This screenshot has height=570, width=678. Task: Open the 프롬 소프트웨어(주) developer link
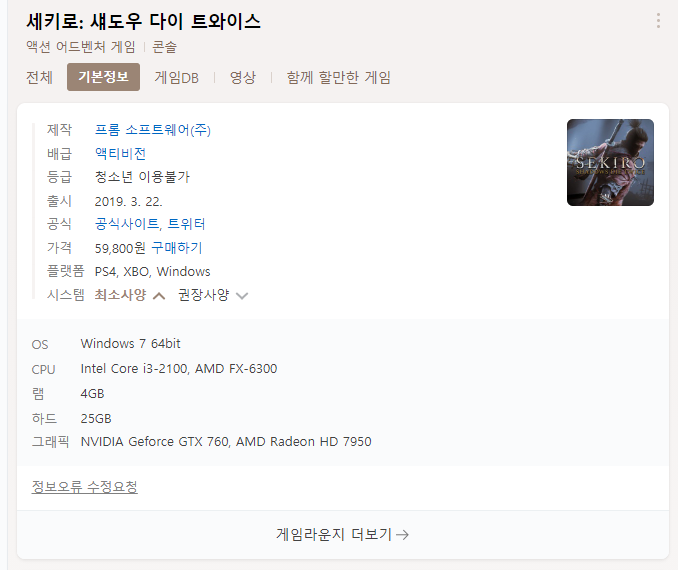pos(153,130)
